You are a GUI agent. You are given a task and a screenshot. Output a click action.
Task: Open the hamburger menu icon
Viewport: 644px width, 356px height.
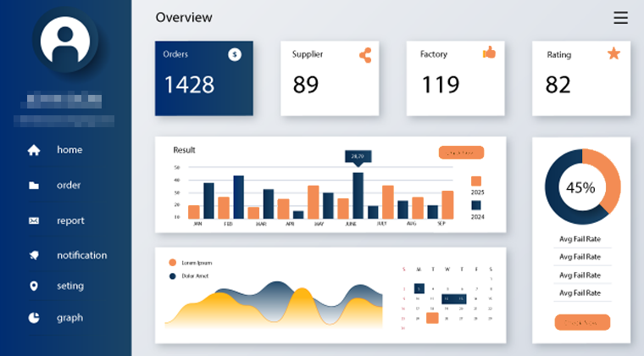[x=620, y=18]
